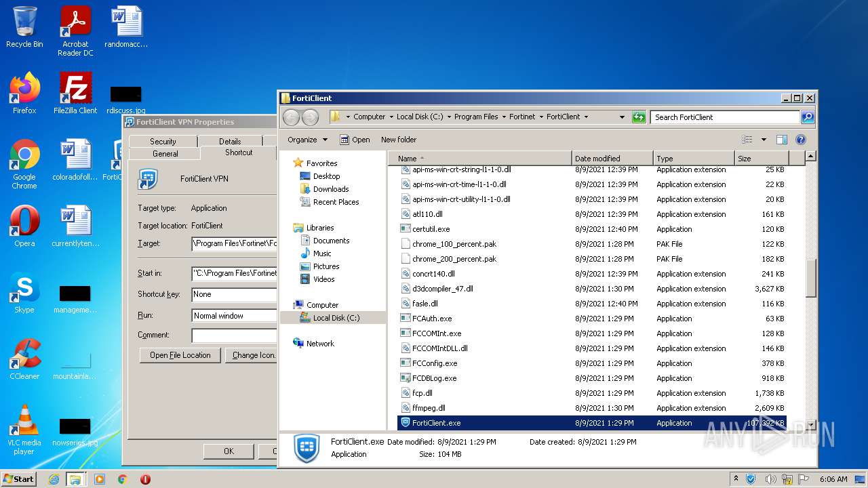The height and width of the screenshot is (488, 868).
Task: Launch Acrobat Reader DC desktop shortcut
Action: (75, 31)
